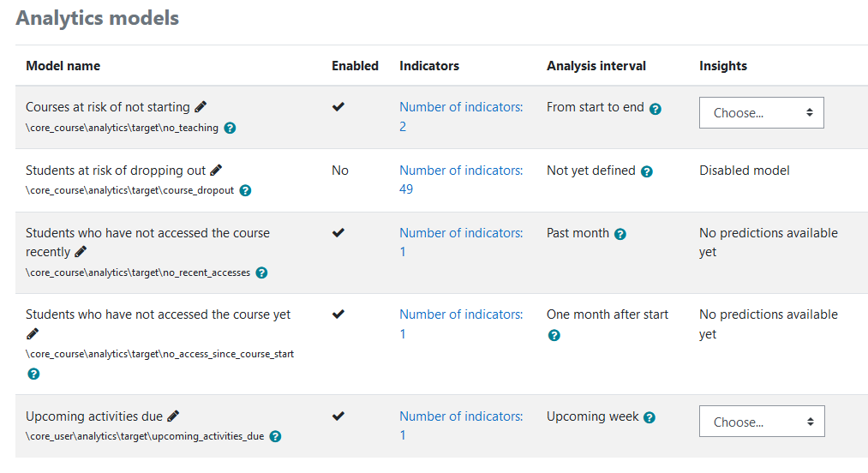Click 'Number of indicators: 2' link
This screenshot has height=473, width=868.
tap(461, 117)
